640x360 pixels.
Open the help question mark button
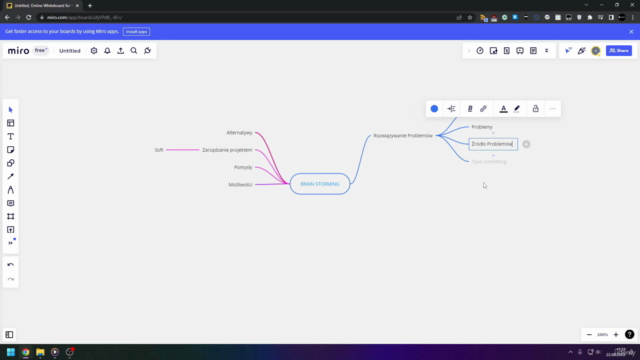(629, 335)
